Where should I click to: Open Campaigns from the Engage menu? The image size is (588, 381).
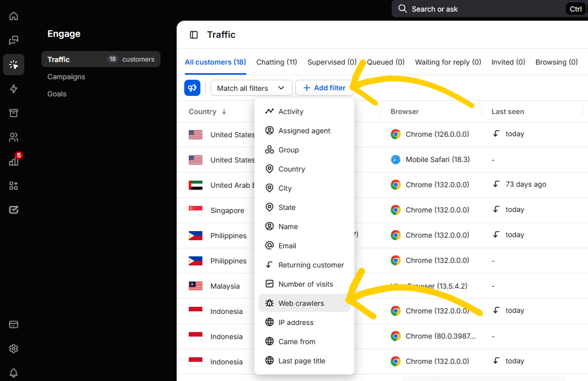pos(66,77)
